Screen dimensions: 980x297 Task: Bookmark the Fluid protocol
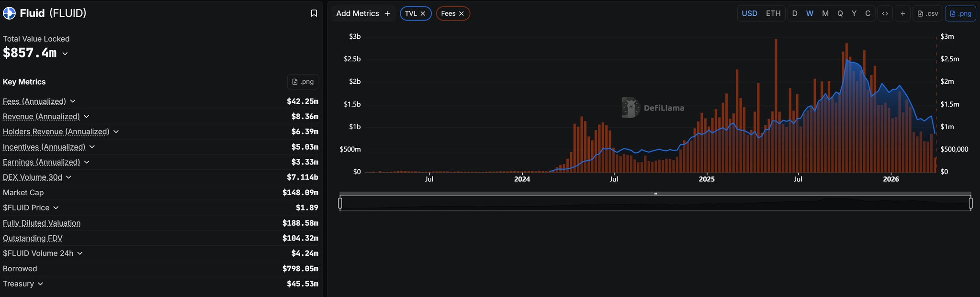pos(314,13)
